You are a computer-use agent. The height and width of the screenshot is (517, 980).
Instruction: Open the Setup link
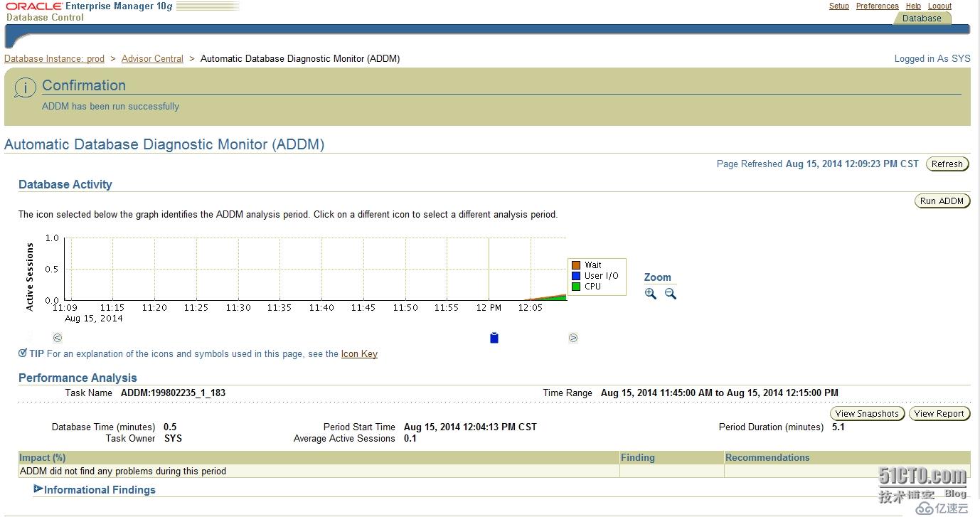click(839, 6)
